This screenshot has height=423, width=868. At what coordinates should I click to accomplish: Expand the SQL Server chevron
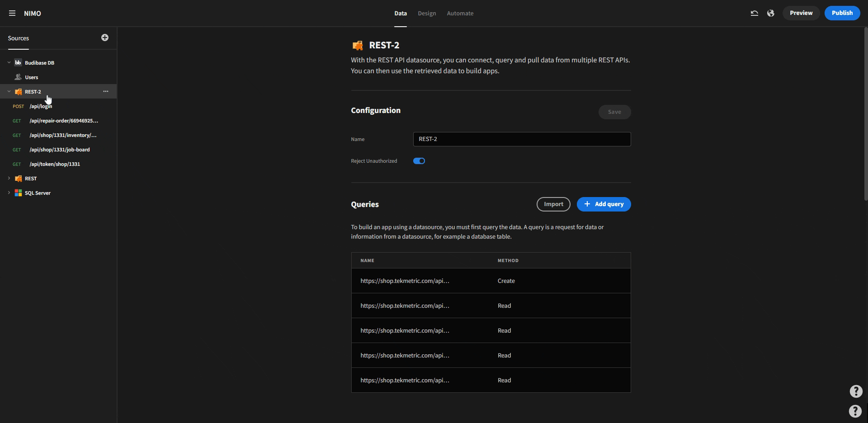click(9, 193)
